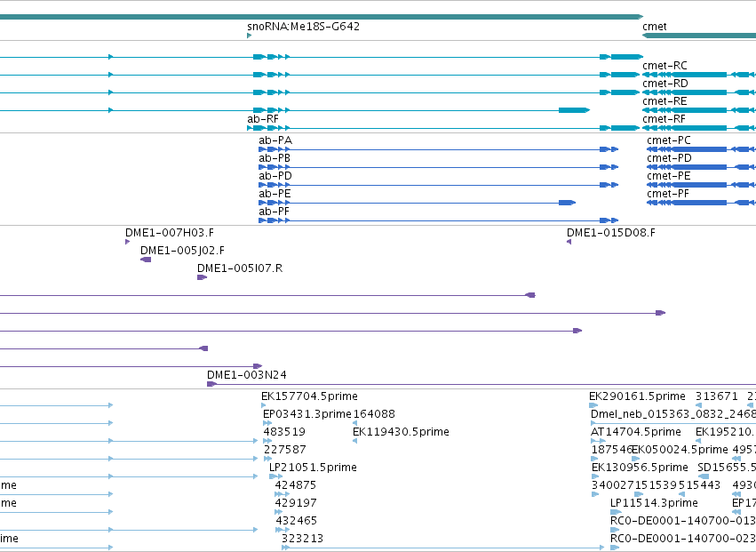
Task: Click the snoRNA:Me18S-G642 gene label
Action: coord(303,27)
